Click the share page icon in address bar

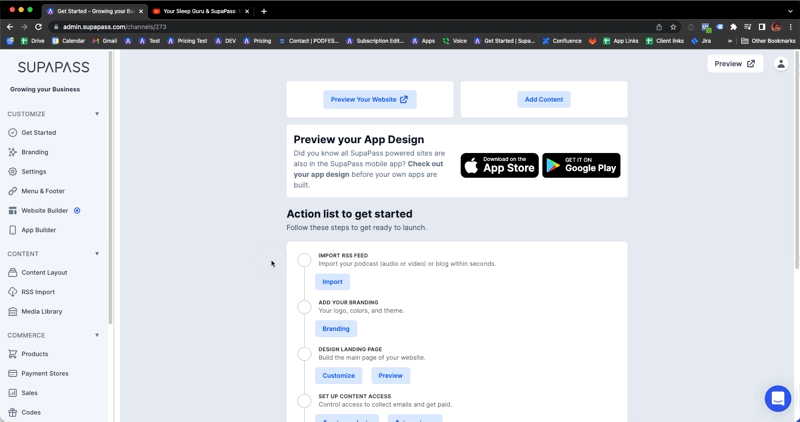pyautogui.click(x=659, y=27)
